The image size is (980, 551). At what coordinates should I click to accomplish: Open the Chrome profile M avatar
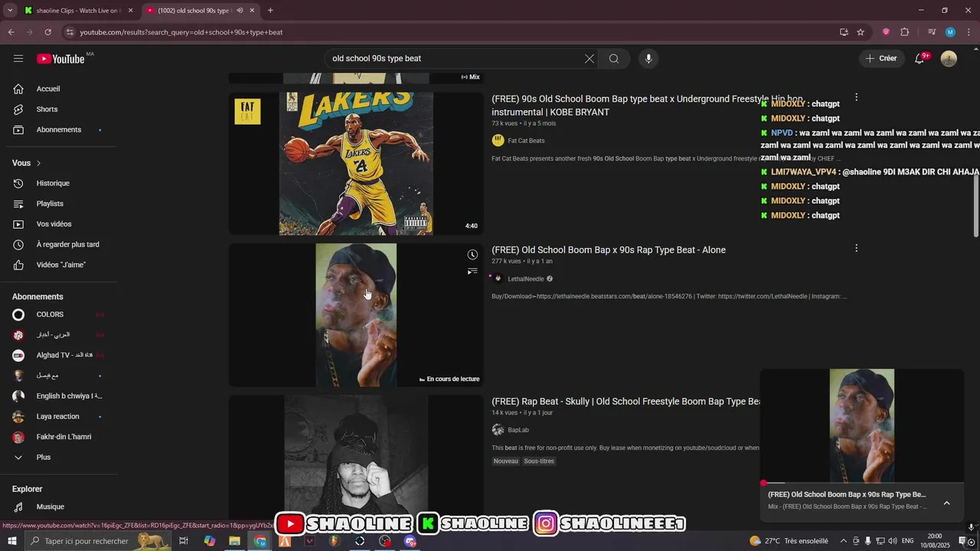click(950, 32)
